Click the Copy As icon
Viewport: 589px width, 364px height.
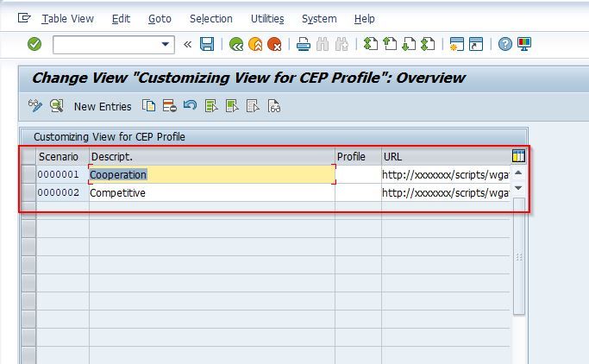[x=148, y=106]
